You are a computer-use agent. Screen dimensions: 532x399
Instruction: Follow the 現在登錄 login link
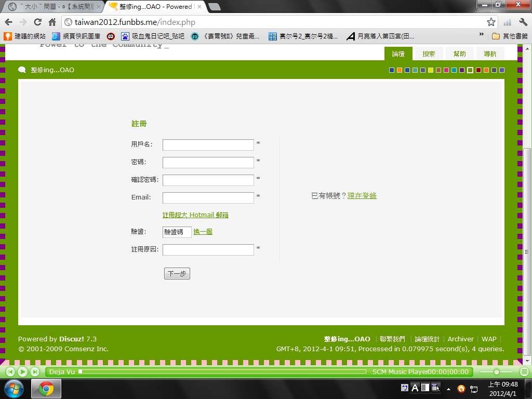(x=362, y=196)
